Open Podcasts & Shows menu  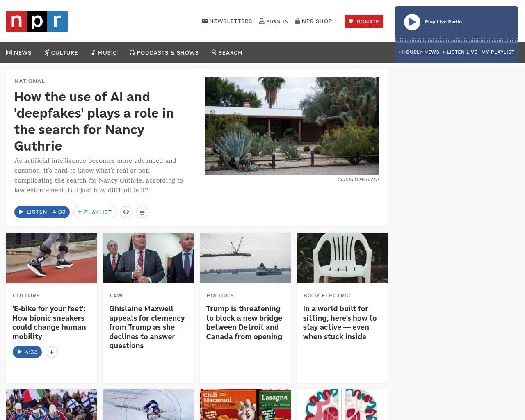tap(164, 52)
